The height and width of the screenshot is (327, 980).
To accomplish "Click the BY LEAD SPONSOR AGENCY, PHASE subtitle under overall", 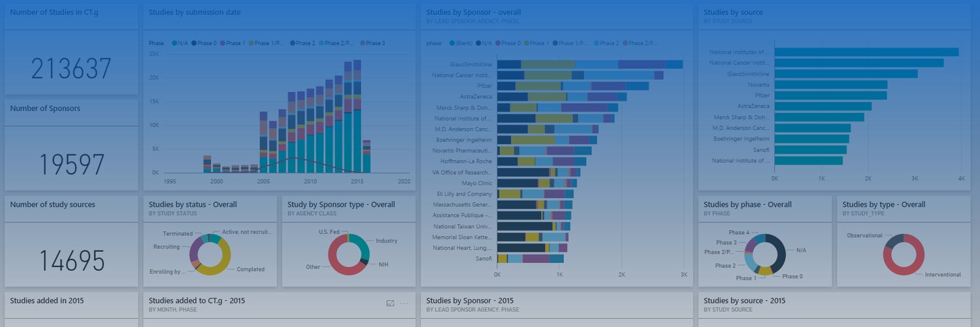I will coord(472,21).
